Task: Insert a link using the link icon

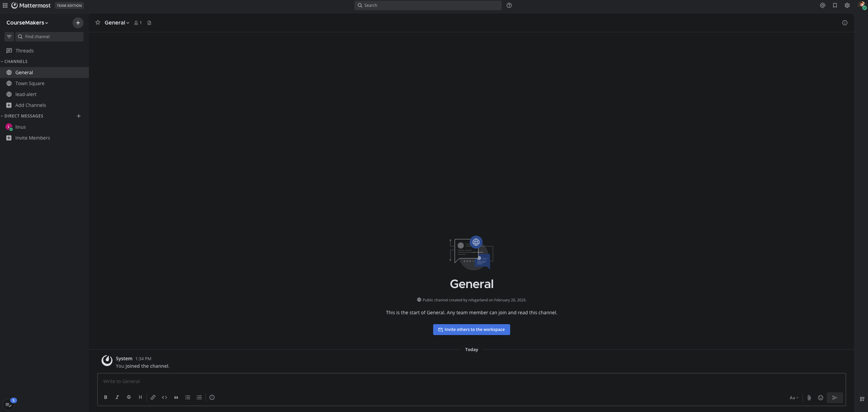Action: [153, 397]
